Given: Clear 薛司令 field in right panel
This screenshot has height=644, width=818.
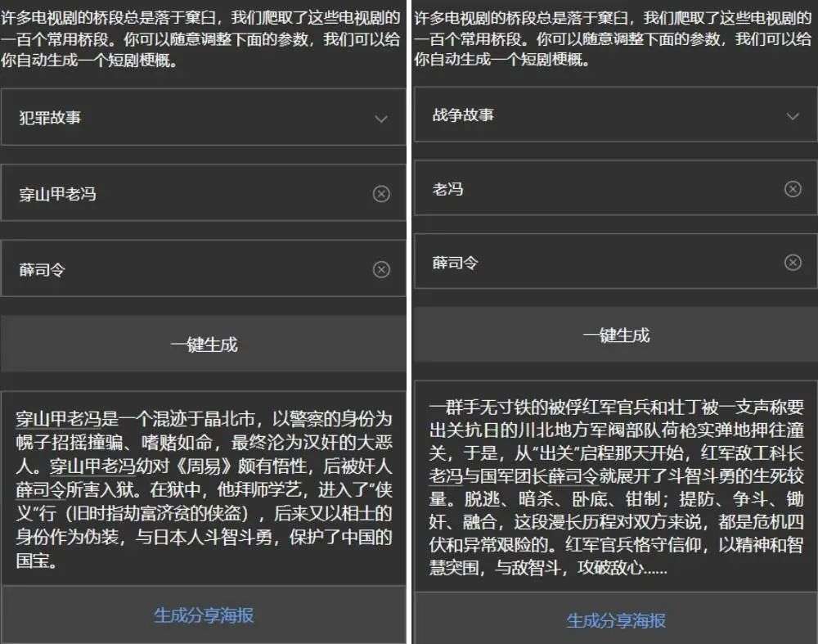Looking at the screenshot, I should pos(793,263).
